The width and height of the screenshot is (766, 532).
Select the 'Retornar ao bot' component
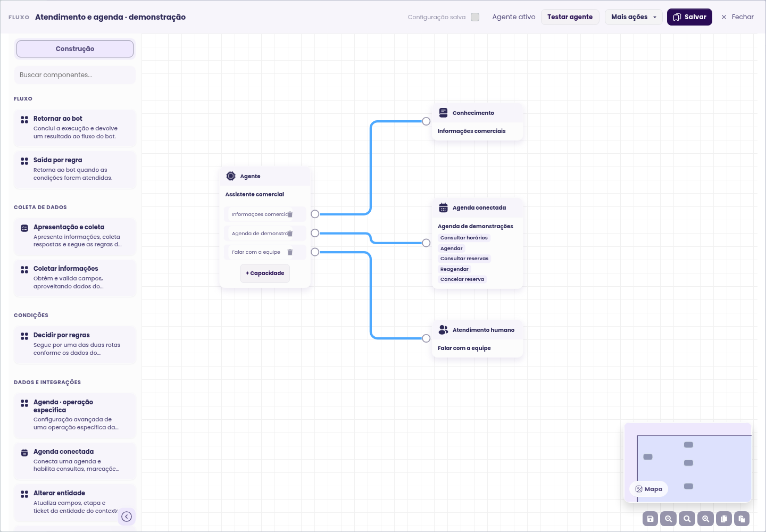75,128
